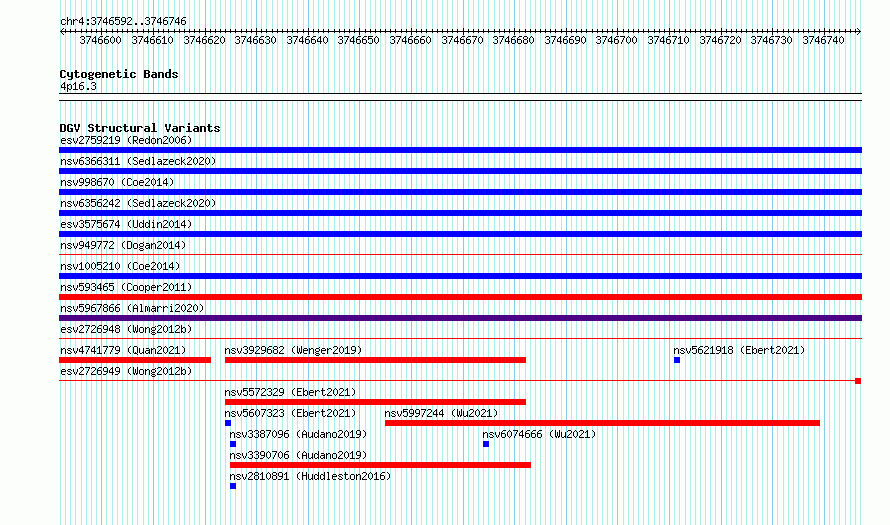Click the purple bar under nsv5967866
This screenshot has width=890, height=525.
[460, 318]
